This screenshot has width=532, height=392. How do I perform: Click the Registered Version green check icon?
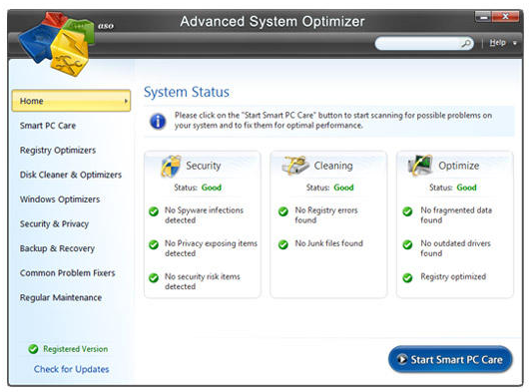33,349
